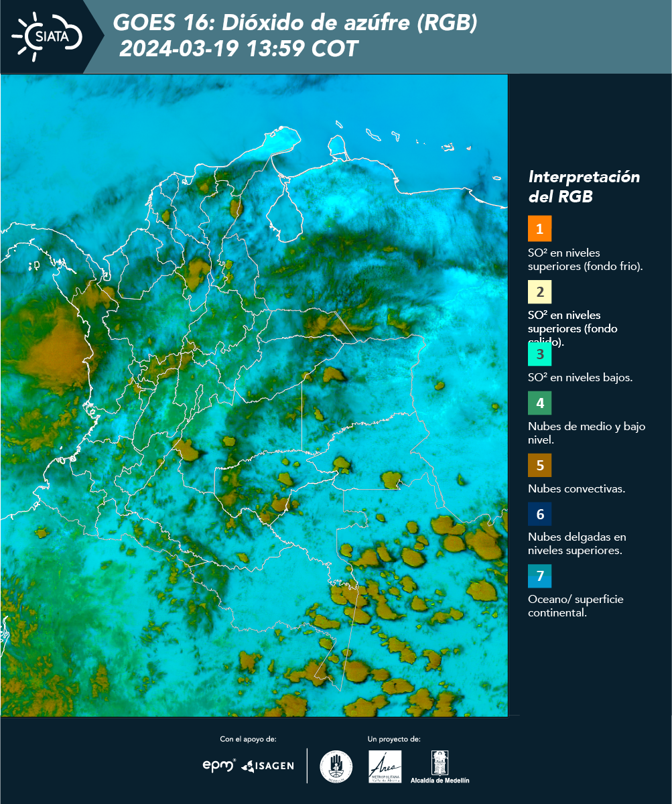Image resolution: width=672 pixels, height=804 pixels.
Task: Select the brown legend swatch numbered 5
Action: tap(539, 464)
